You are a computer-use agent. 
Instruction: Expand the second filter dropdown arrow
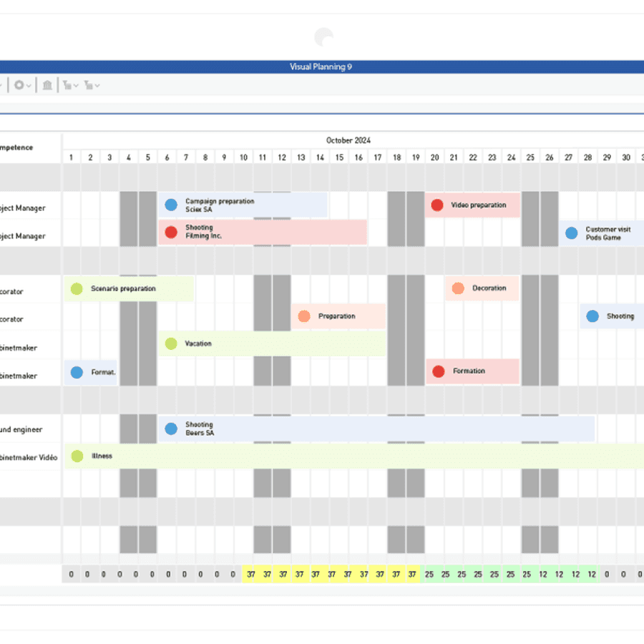coord(97,86)
